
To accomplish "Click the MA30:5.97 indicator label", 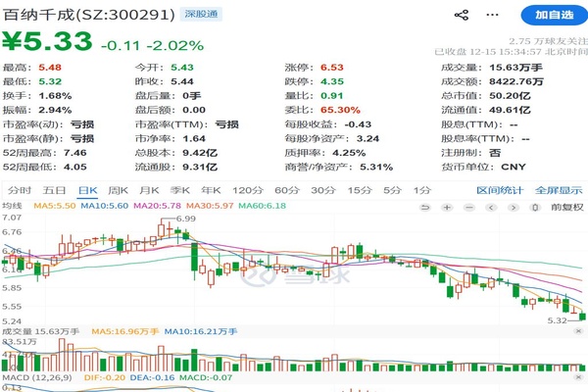I will pos(210,206).
